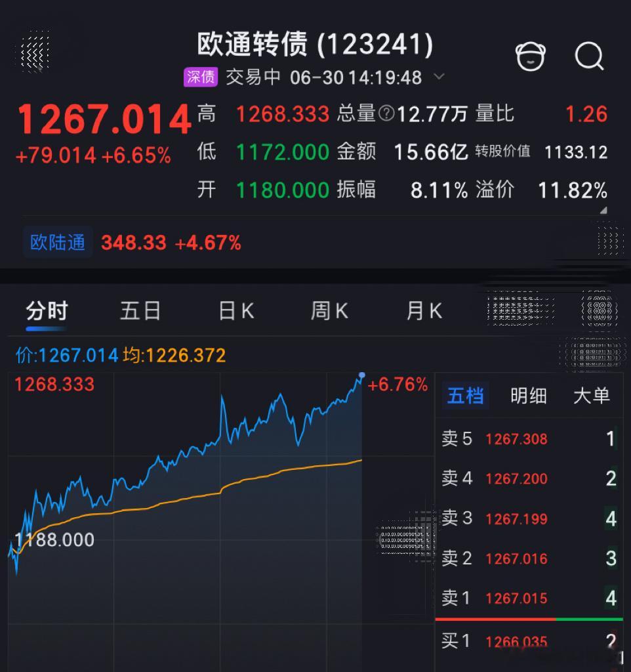This screenshot has height=672, width=631.
Task: Switch to the 五日 chart tab
Action: pos(140,310)
